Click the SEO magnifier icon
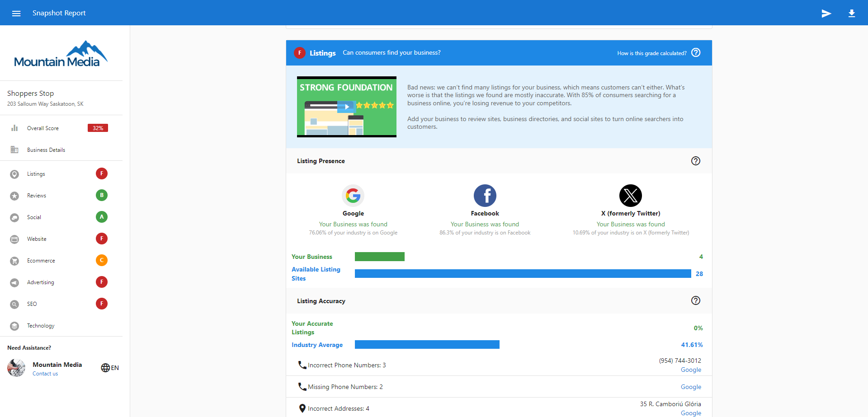The image size is (868, 417). coord(14,304)
